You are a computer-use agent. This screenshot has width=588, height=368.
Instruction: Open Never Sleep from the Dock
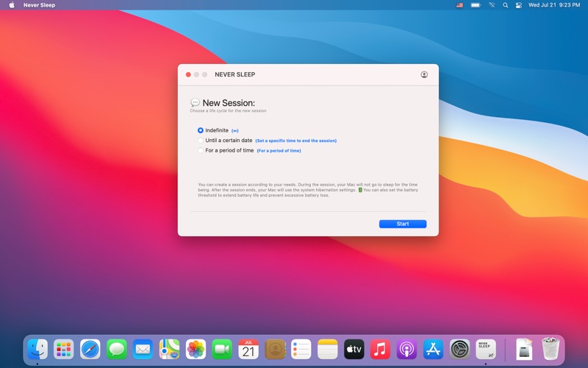tap(486, 349)
